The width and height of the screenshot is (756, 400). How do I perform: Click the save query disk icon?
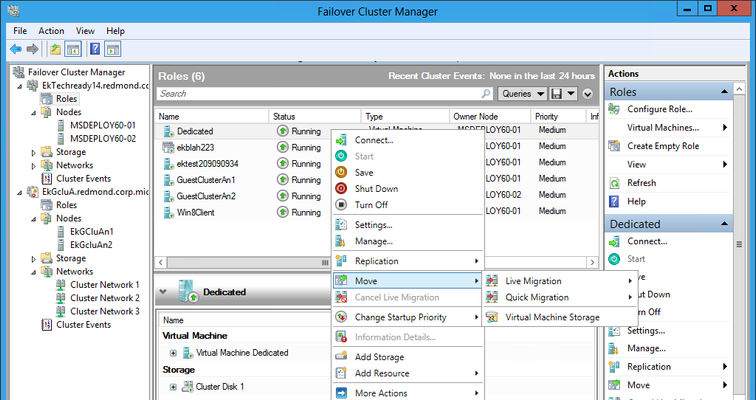556,93
